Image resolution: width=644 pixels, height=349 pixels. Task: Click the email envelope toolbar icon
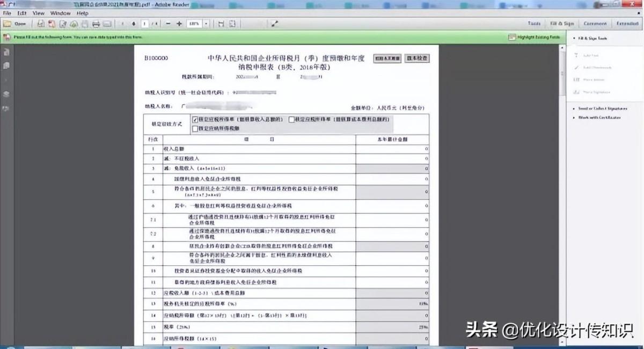click(x=107, y=24)
